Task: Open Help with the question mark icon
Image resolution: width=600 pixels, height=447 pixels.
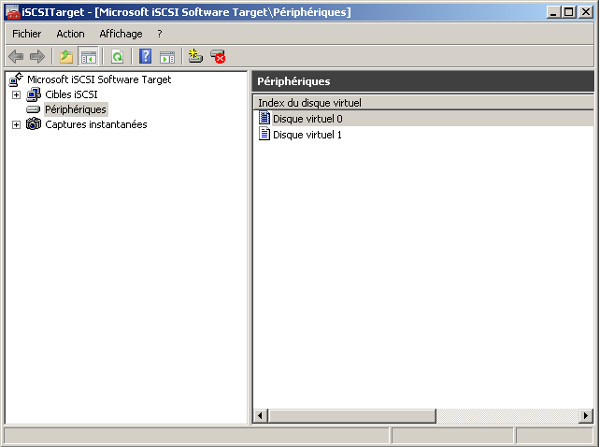Action: click(x=145, y=57)
